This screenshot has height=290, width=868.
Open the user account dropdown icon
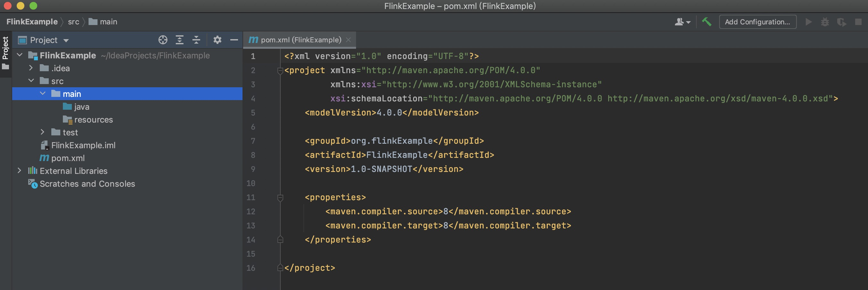(x=683, y=22)
